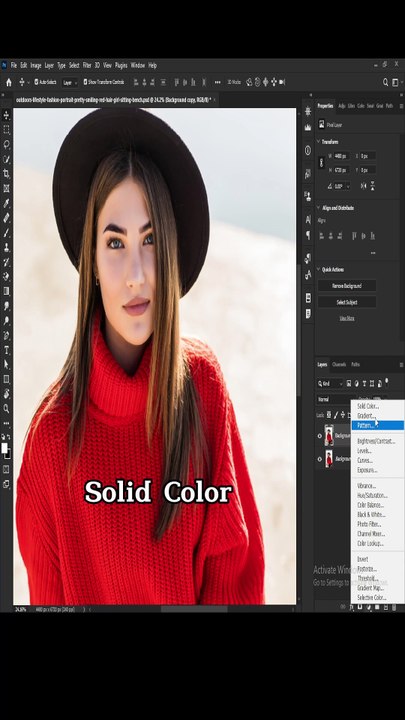This screenshot has width=405, height=720.
Task: Open the Histogram panel icon in the side strip
Action: (308, 127)
